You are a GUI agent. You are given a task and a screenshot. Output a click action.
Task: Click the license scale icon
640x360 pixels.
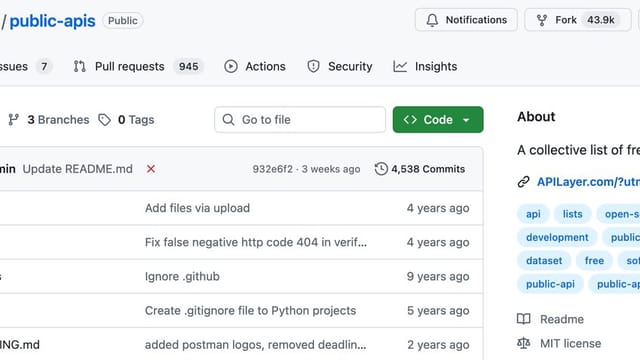[524, 343]
